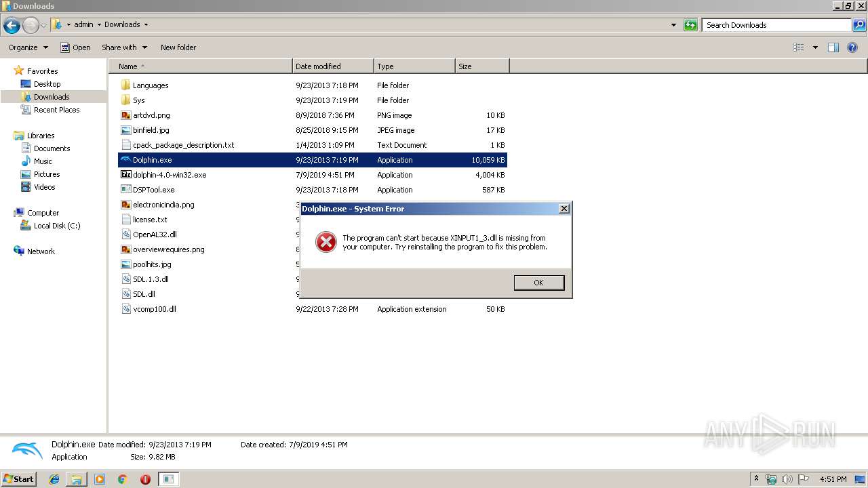The width and height of the screenshot is (868, 488).
Task: Open Desktop in Favorites
Action: 47,84
